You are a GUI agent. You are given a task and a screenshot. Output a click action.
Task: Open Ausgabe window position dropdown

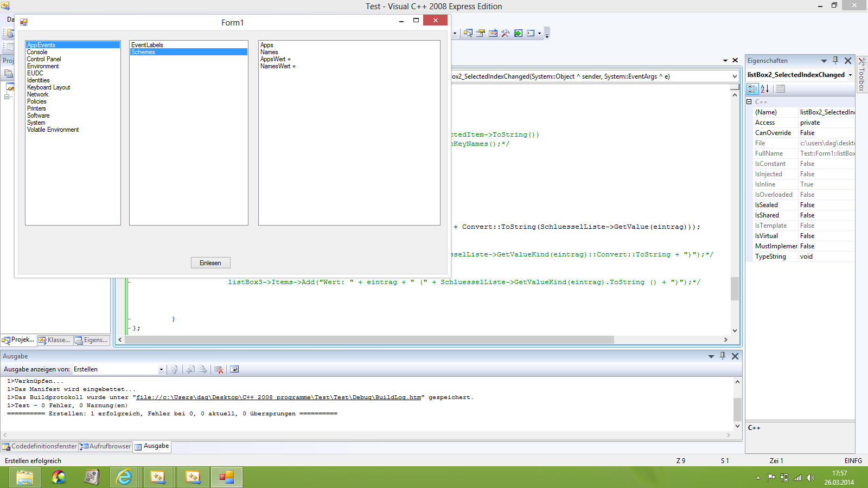pyautogui.click(x=711, y=356)
